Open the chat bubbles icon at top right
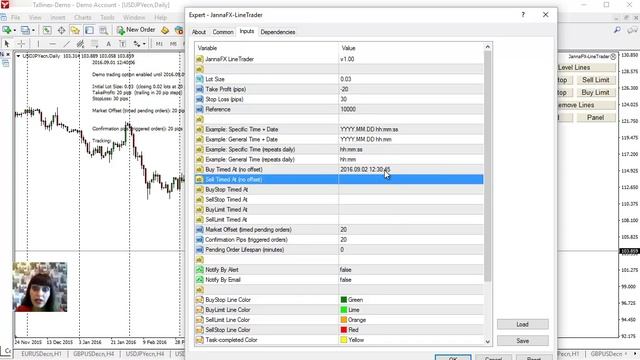Viewport: 640px width, 360px height. [x=632, y=30]
